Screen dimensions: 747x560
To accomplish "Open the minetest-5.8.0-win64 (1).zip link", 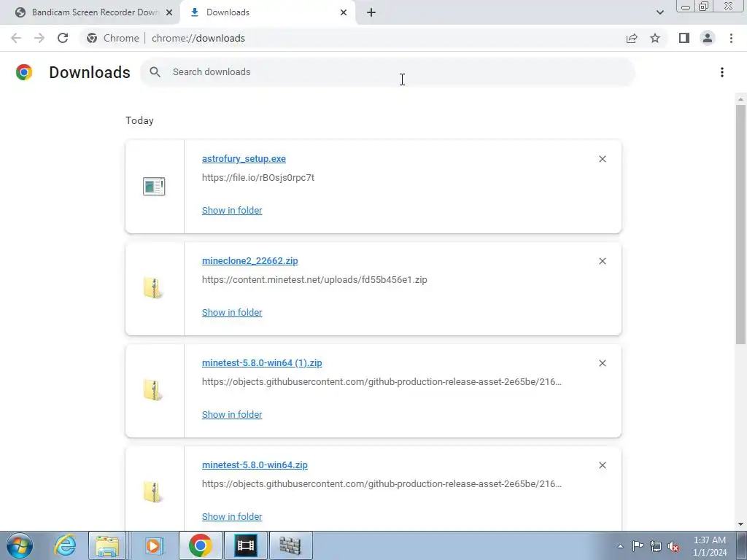I will (x=262, y=363).
